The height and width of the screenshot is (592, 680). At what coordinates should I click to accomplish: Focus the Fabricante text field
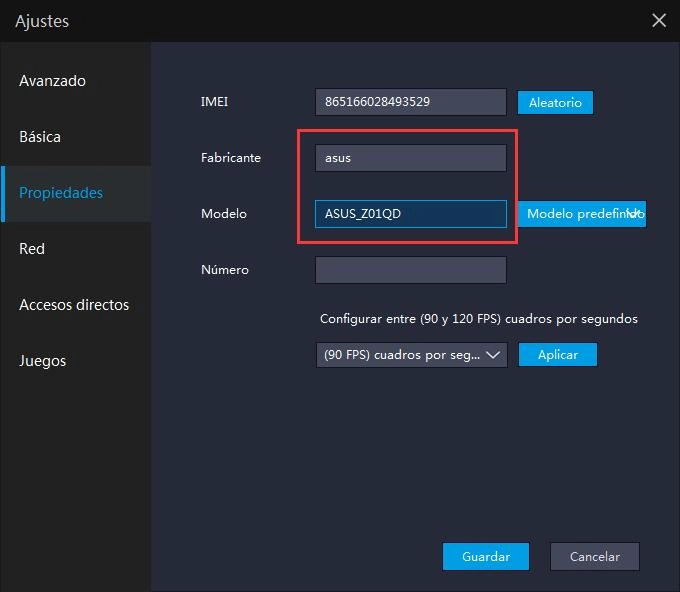tap(410, 158)
